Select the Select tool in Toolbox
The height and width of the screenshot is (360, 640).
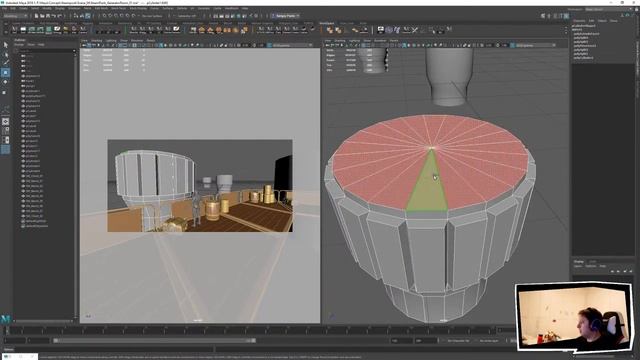point(6,45)
